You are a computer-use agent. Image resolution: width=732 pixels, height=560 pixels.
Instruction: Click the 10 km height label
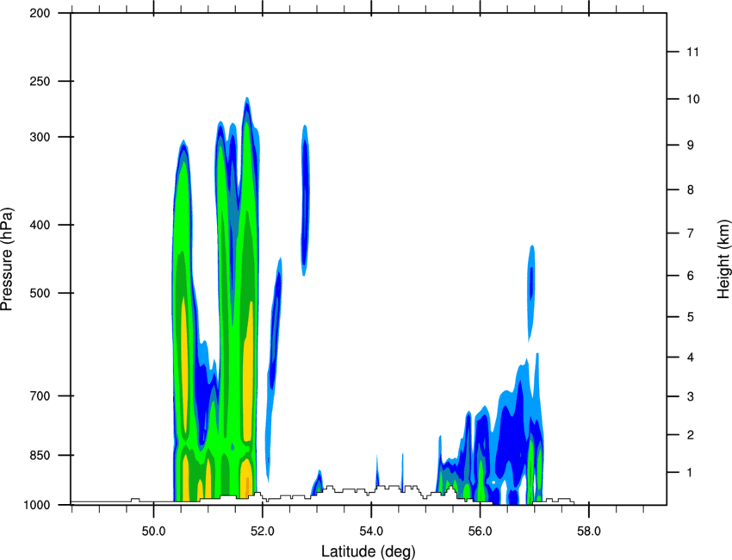coord(693,99)
